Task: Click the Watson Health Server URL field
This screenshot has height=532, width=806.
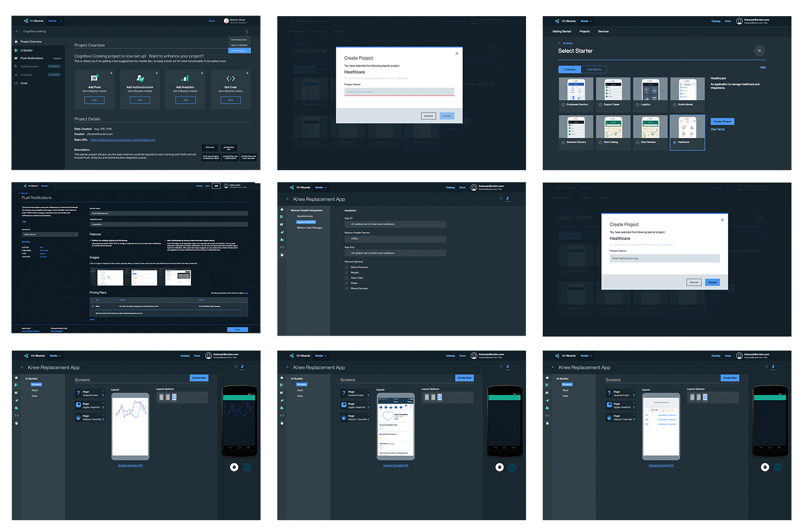Action: (395, 239)
